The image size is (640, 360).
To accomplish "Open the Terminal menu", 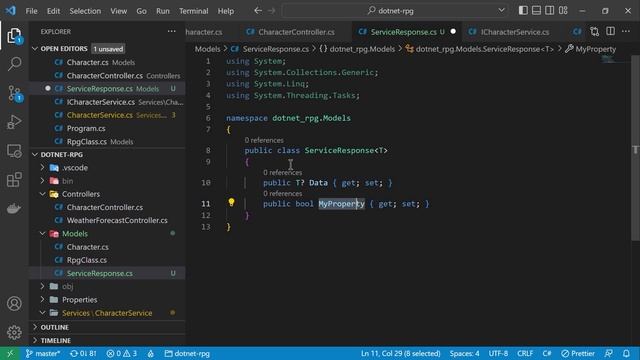I will point(193,11).
